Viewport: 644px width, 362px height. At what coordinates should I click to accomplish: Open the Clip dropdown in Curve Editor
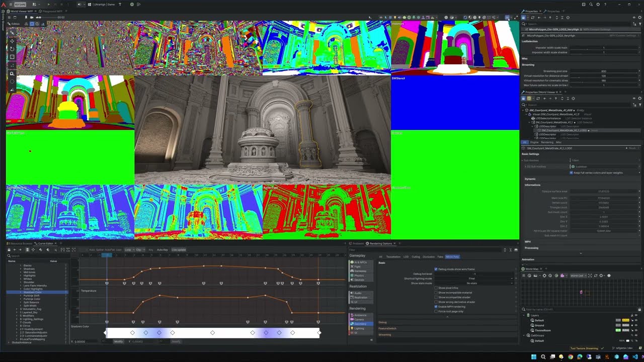coord(140,249)
